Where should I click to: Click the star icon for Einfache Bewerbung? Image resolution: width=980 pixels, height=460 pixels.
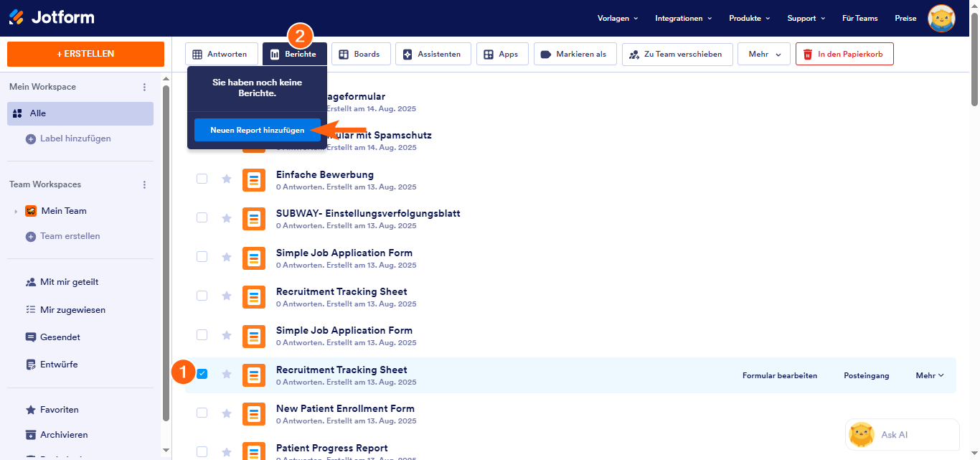(227, 179)
